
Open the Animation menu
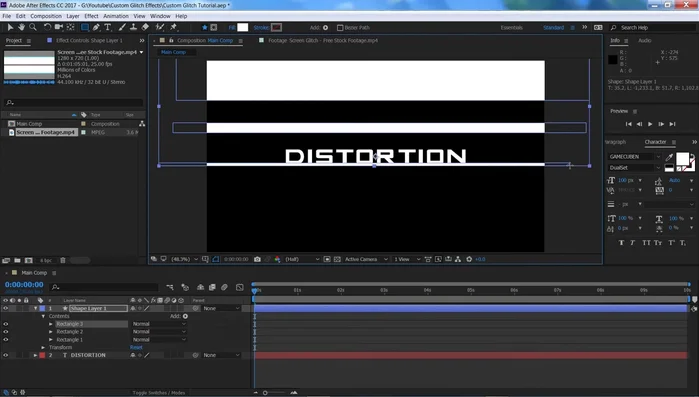click(116, 16)
